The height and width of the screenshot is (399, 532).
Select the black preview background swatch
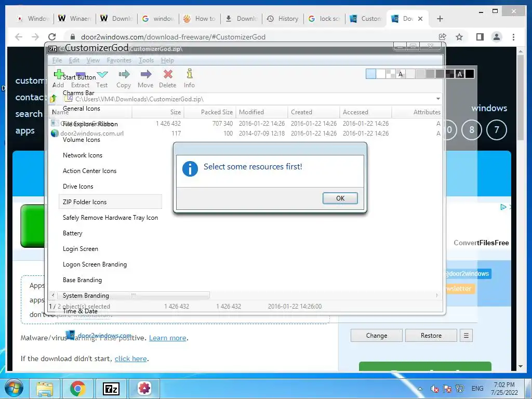tap(470, 74)
